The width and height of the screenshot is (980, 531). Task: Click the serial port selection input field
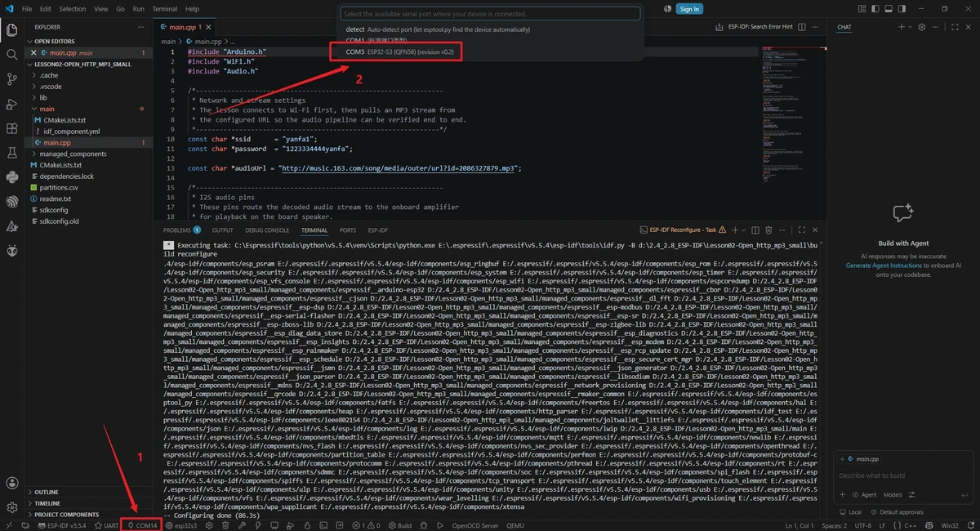[490, 14]
